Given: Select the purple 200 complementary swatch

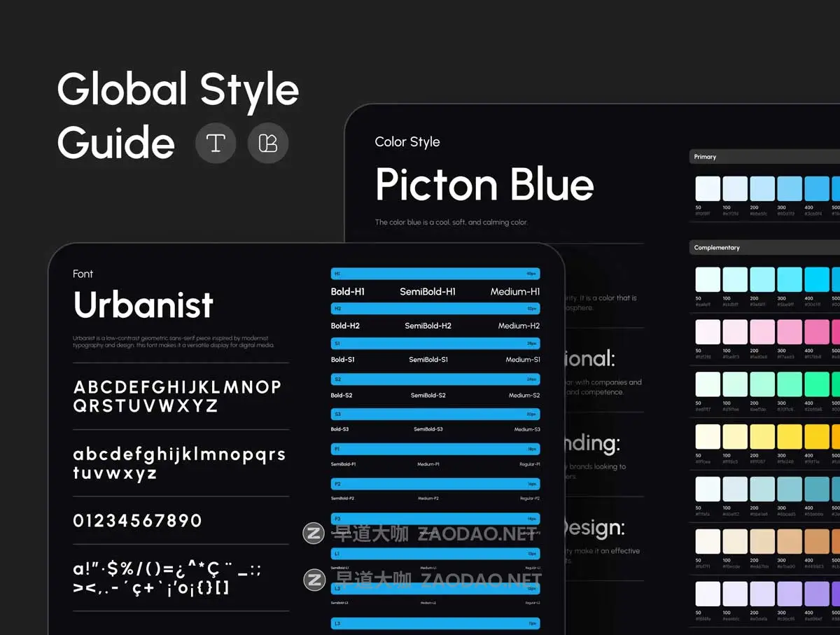Looking at the screenshot, I should 762,594.
